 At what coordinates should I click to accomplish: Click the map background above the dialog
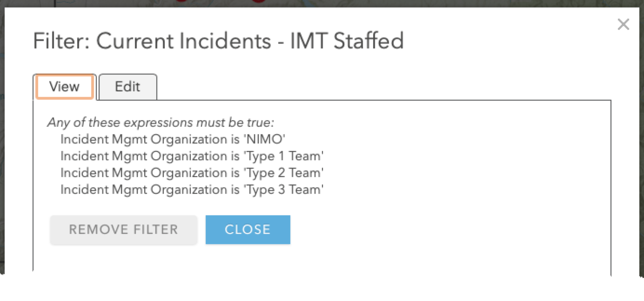419,3
